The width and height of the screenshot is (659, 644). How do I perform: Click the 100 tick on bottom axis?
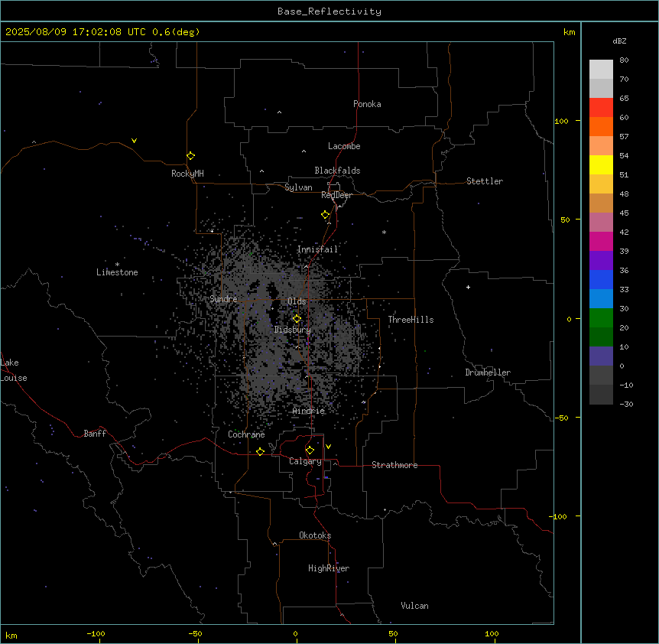pyautogui.click(x=492, y=633)
